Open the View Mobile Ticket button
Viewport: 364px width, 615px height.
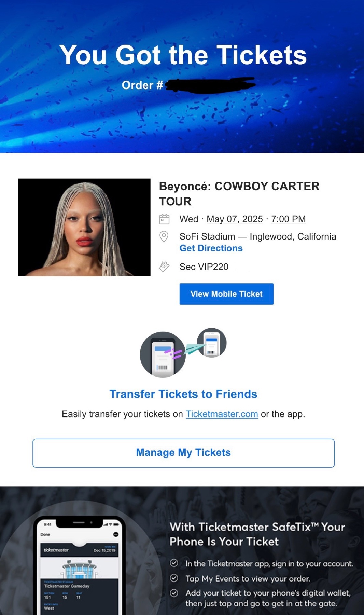click(x=226, y=294)
